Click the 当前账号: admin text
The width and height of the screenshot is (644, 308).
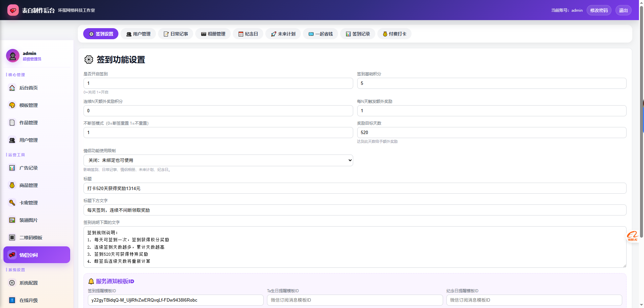[567, 10]
